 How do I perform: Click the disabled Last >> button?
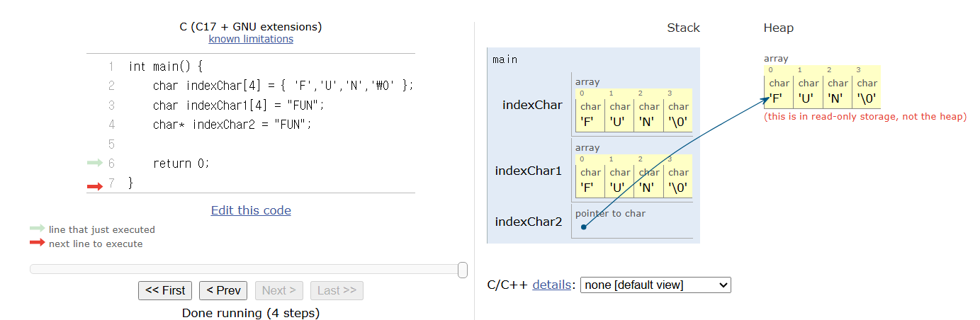click(337, 290)
